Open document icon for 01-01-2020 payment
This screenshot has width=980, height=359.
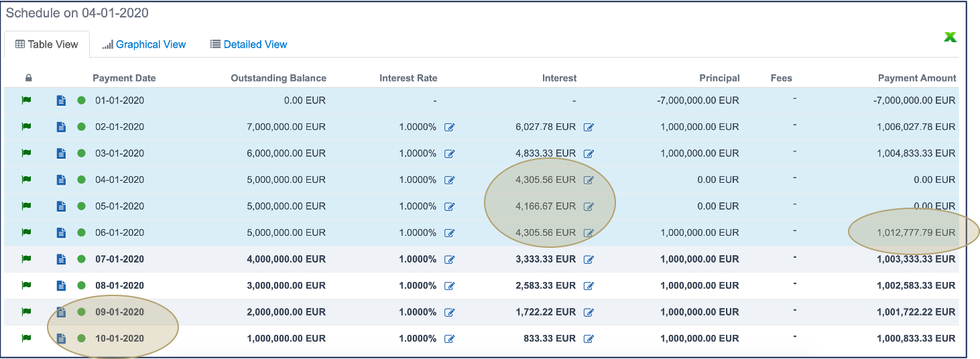[61, 101]
